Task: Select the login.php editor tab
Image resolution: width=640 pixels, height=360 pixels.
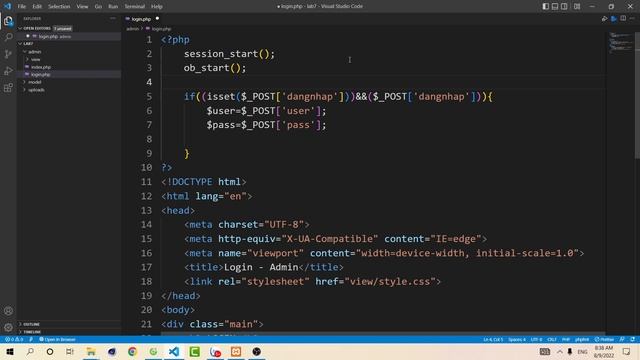Action: tap(142, 19)
